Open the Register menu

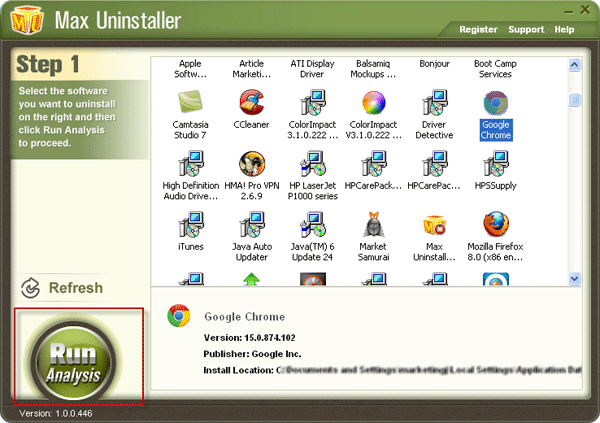[478, 29]
